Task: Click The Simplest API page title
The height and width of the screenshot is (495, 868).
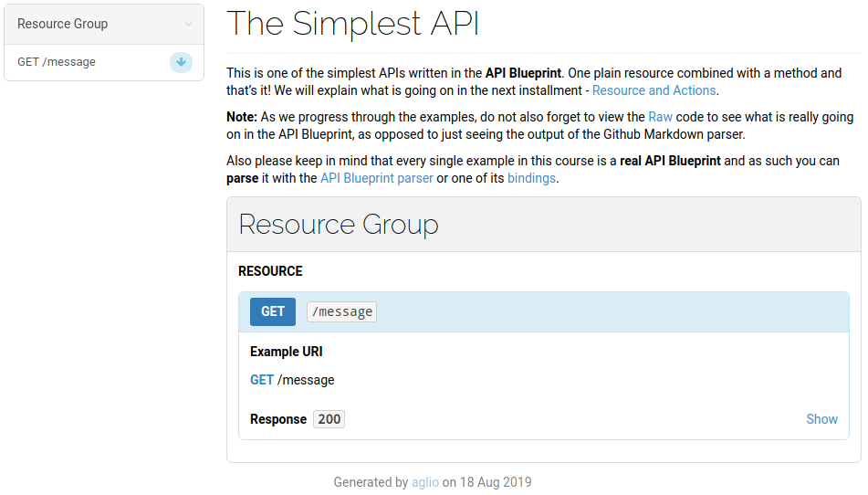Action: tap(352, 23)
